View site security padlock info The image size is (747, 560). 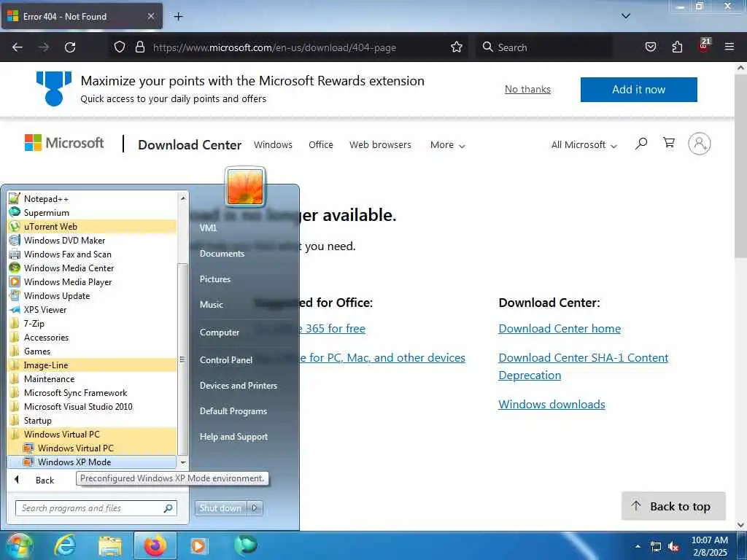139,47
